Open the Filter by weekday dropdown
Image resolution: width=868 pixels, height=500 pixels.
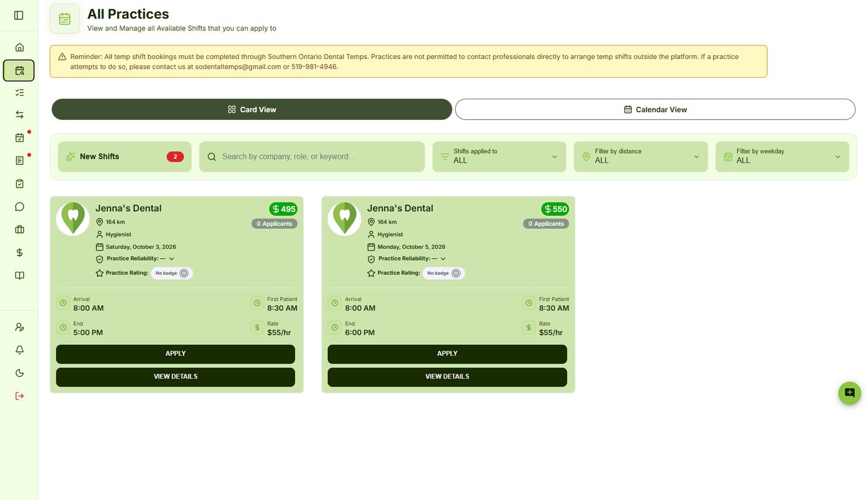(782, 157)
